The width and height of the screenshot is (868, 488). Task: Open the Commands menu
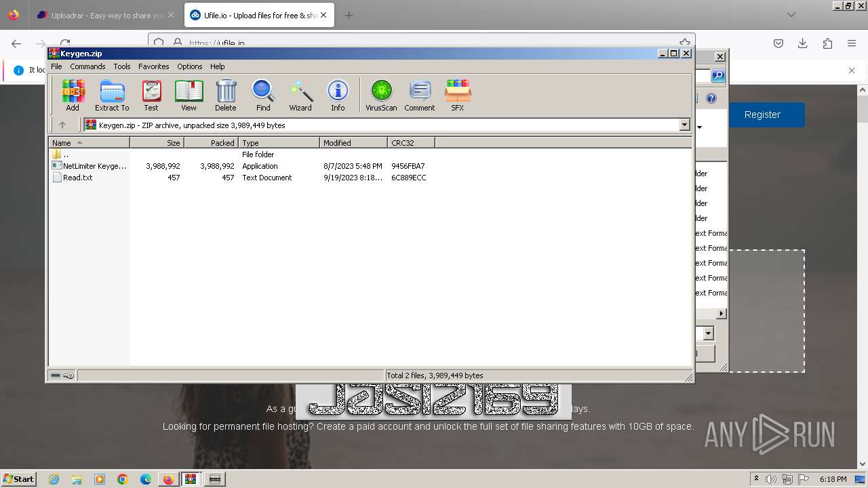coord(87,66)
